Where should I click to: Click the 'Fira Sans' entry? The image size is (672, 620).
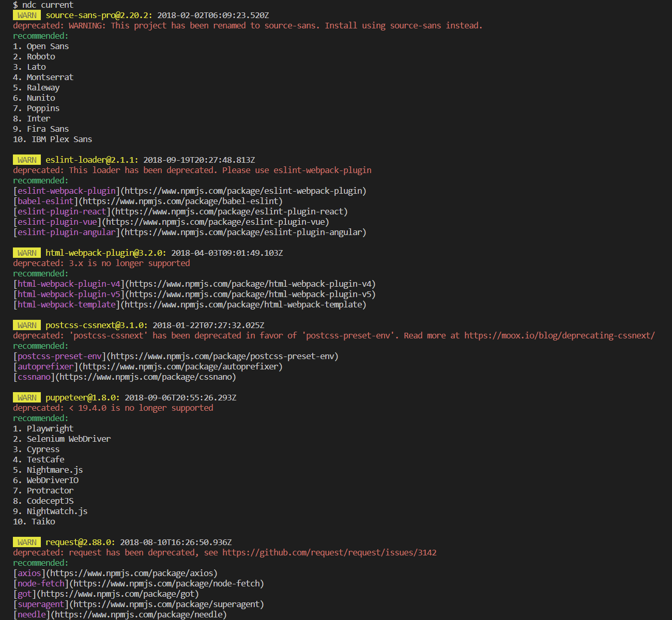click(48, 129)
